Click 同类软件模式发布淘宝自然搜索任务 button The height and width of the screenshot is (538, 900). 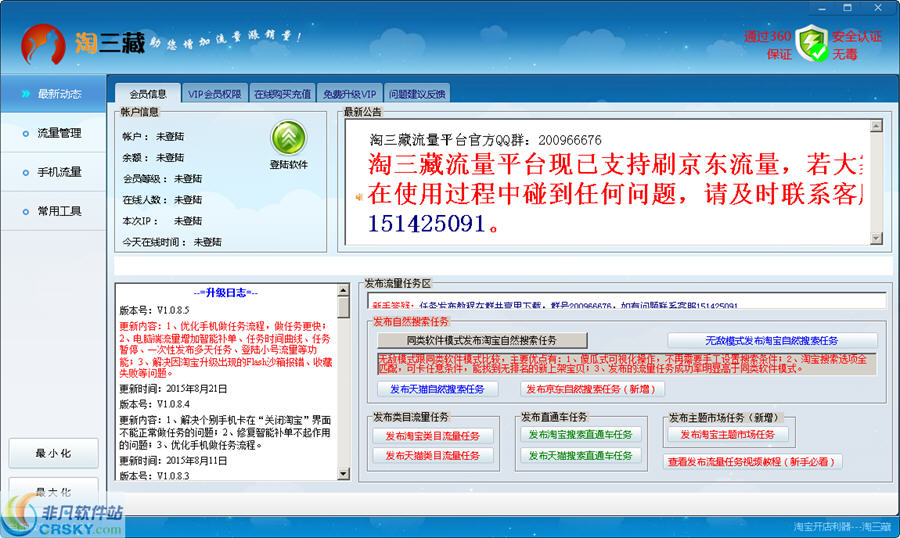[482, 340]
